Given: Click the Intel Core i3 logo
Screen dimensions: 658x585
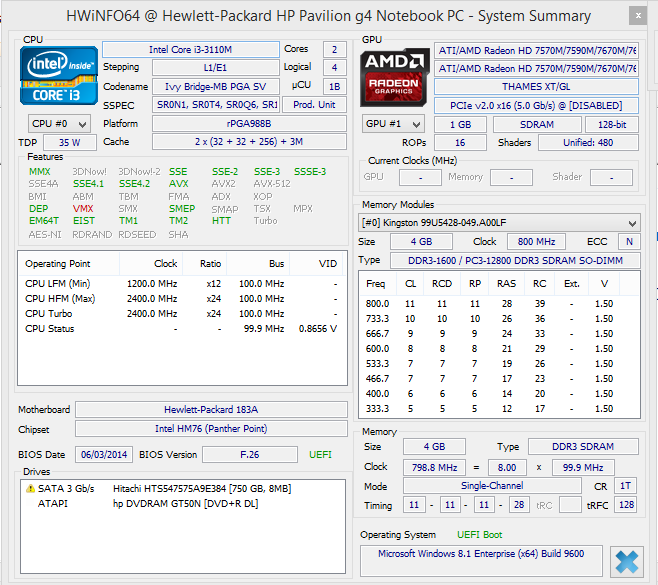Looking at the screenshot, I should (x=59, y=76).
